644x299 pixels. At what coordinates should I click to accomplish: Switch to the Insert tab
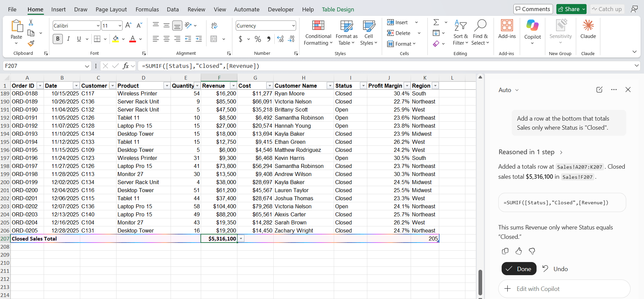click(58, 9)
